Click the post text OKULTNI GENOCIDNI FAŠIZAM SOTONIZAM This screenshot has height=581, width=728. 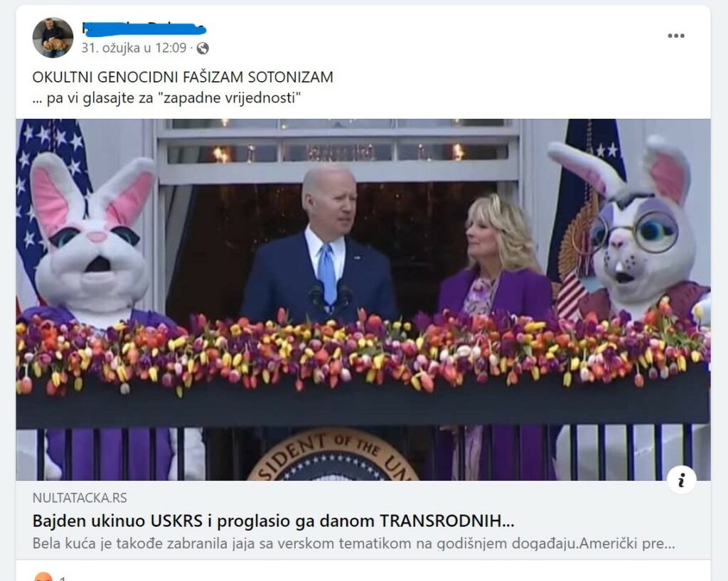pos(183,77)
